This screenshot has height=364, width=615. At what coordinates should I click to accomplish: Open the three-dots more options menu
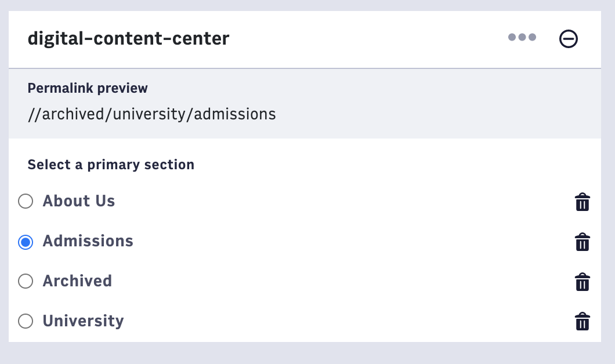522,38
